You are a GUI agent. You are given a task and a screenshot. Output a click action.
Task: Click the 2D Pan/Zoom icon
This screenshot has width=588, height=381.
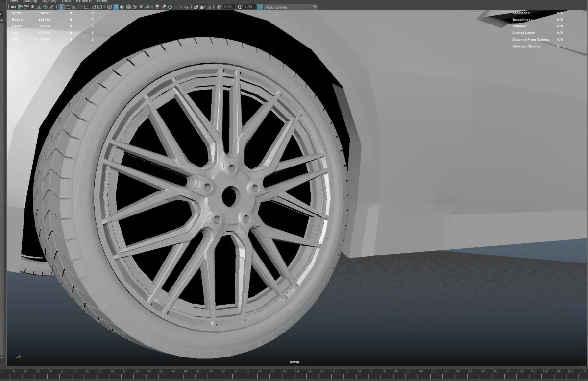[x=45, y=7]
